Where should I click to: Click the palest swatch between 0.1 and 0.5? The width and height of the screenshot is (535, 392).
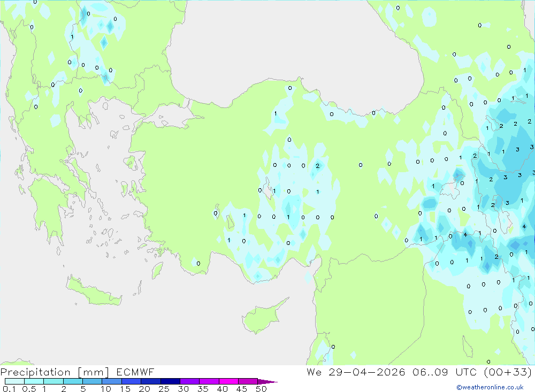point(14,381)
